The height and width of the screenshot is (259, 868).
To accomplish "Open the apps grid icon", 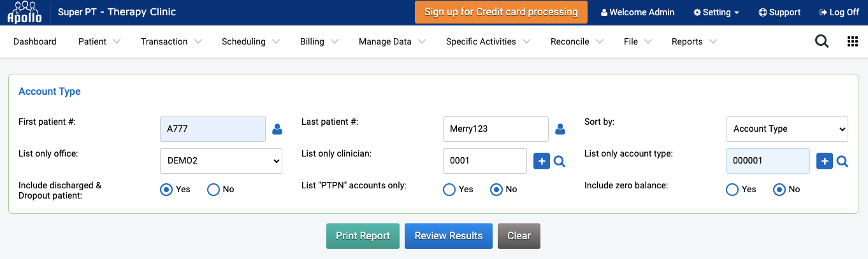I will [853, 41].
